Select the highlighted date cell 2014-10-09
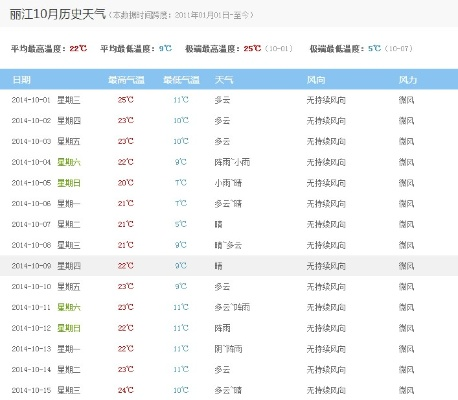458x400 pixels. point(31,266)
